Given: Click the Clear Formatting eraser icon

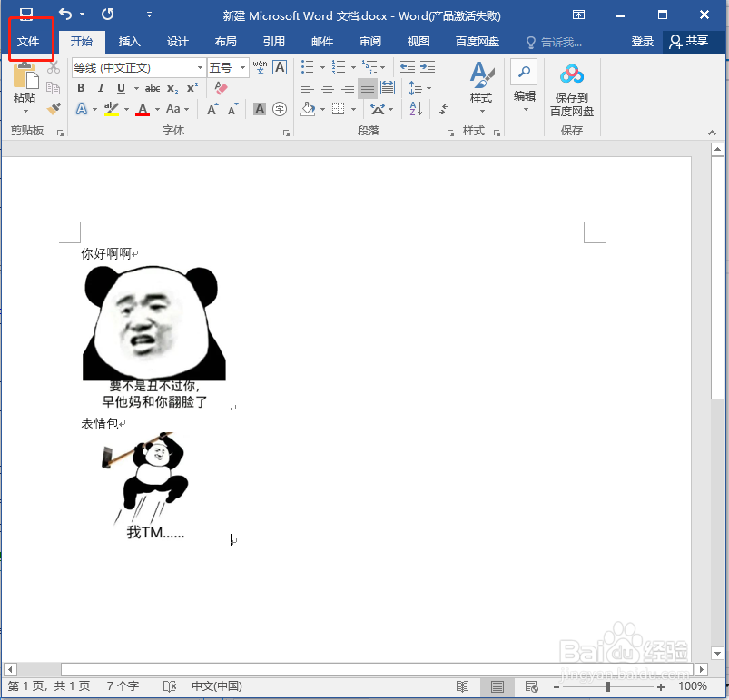Looking at the screenshot, I should click(221, 88).
